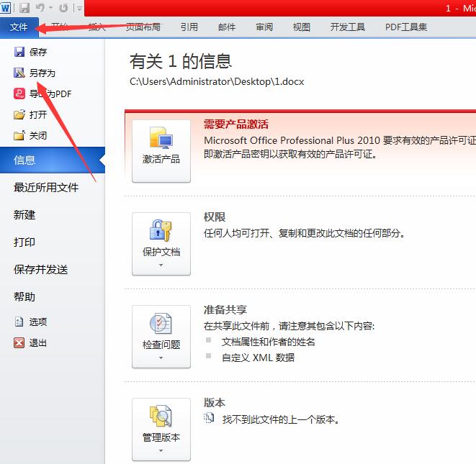Viewport: 476px width, 464px height.
Task: Click the 保存 floppy disk icon
Action: tap(19, 52)
